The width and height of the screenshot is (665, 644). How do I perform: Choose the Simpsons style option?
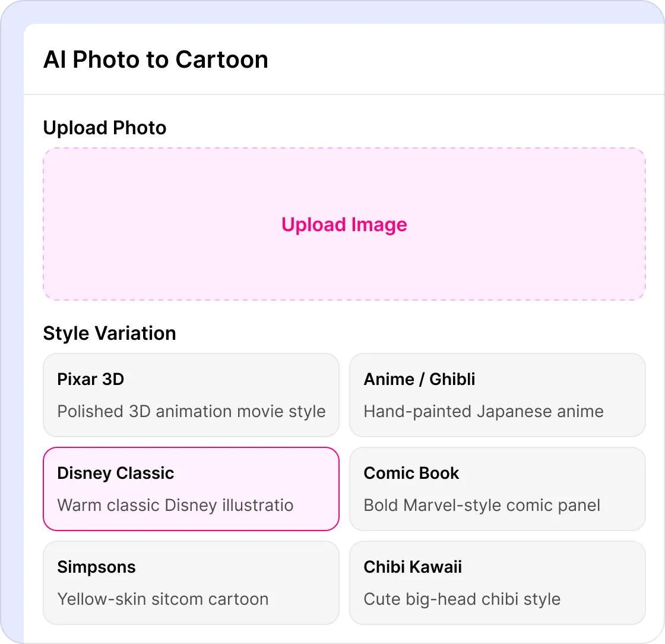coord(191,582)
